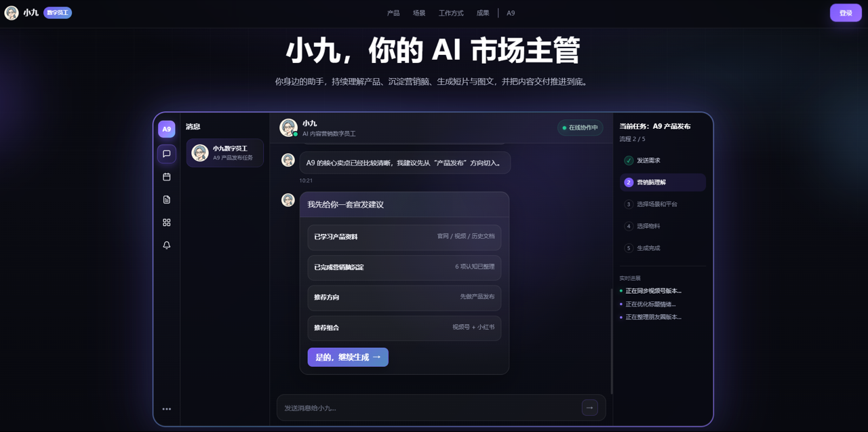Click the 小九 avatar logo in header
868x432 pixels.
click(x=12, y=13)
